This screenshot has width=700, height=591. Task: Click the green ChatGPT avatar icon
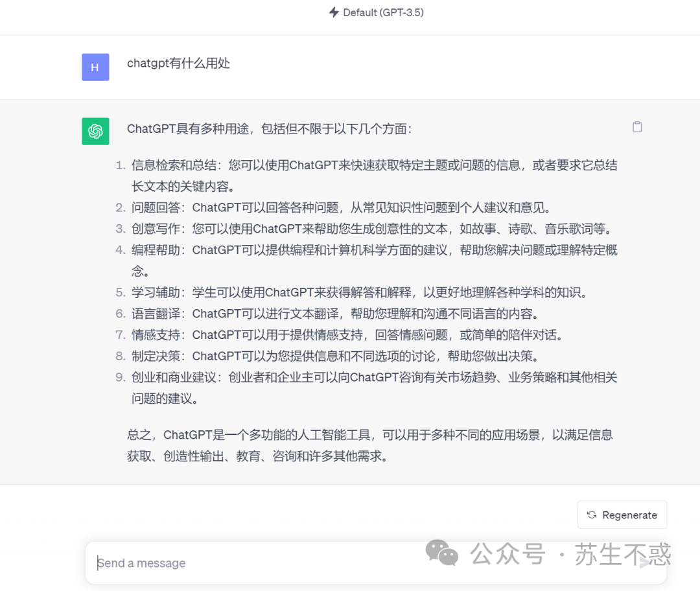95,132
